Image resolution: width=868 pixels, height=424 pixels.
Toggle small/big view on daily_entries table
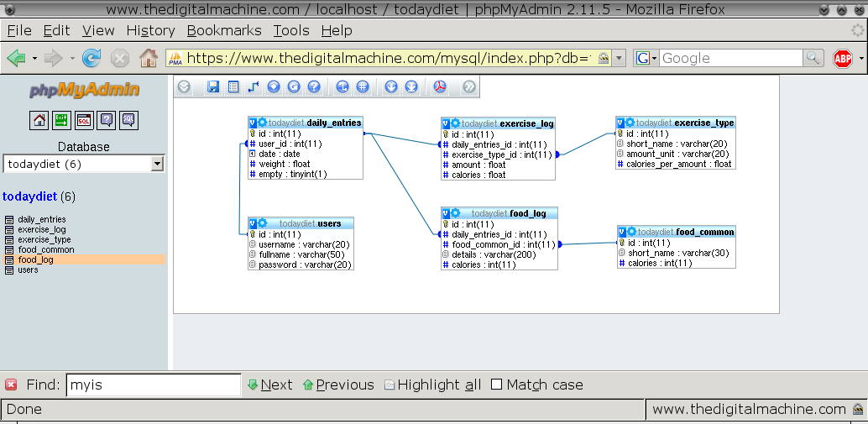coord(253,123)
